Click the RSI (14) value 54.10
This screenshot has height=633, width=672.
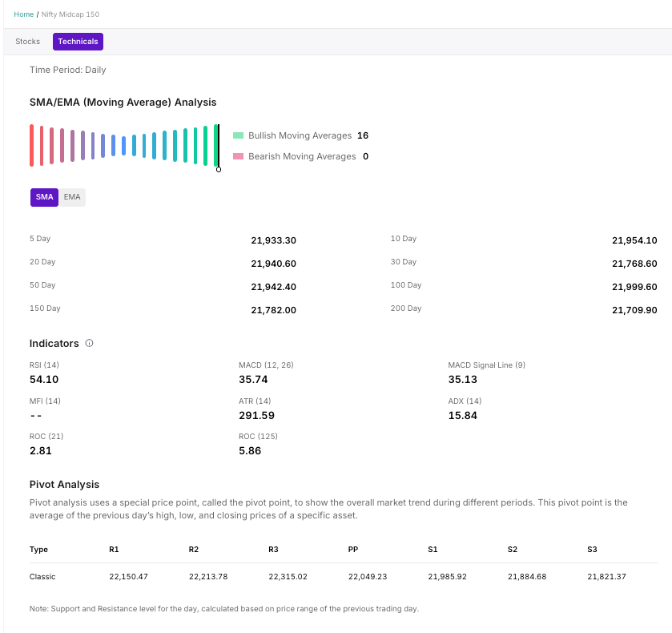point(44,380)
